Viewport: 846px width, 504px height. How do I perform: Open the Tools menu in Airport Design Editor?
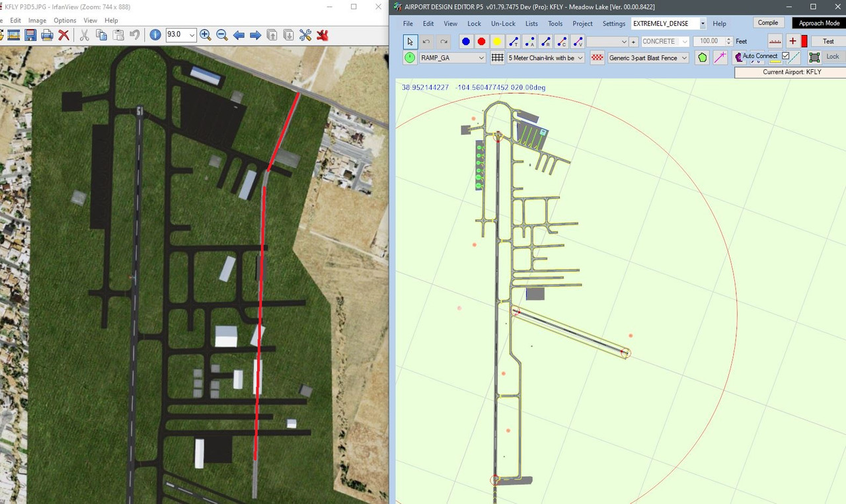tap(555, 24)
